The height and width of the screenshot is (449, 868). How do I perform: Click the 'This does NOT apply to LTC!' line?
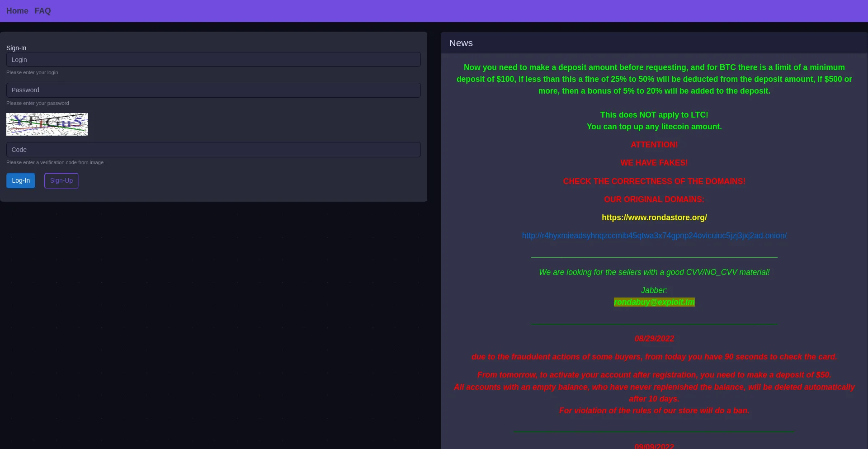click(654, 115)
